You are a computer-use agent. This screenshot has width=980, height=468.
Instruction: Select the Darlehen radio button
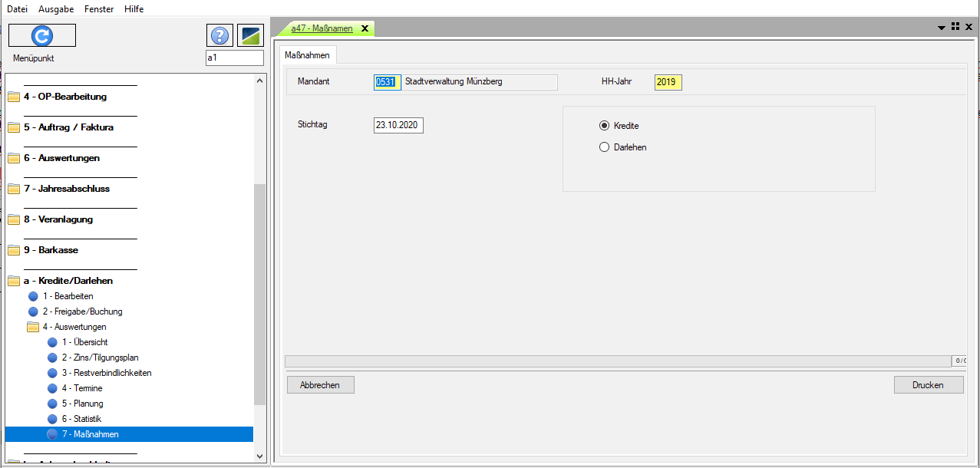pyautogui.click(x=605, y=147)
